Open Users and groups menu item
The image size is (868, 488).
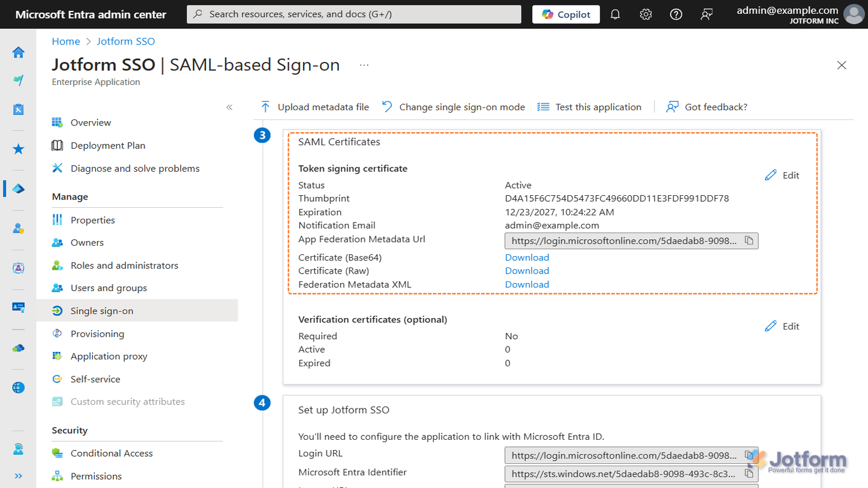pyautogui.click(x=108, y=288)
